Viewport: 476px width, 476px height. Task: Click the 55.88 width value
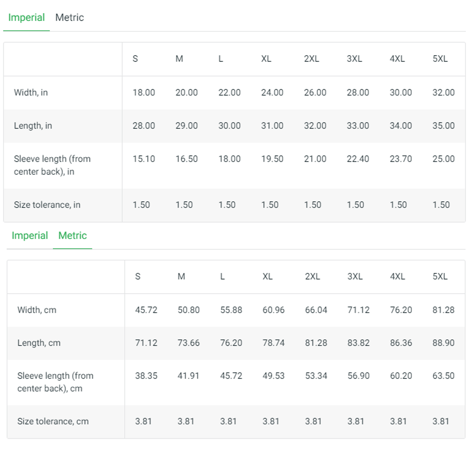[231, 310]
